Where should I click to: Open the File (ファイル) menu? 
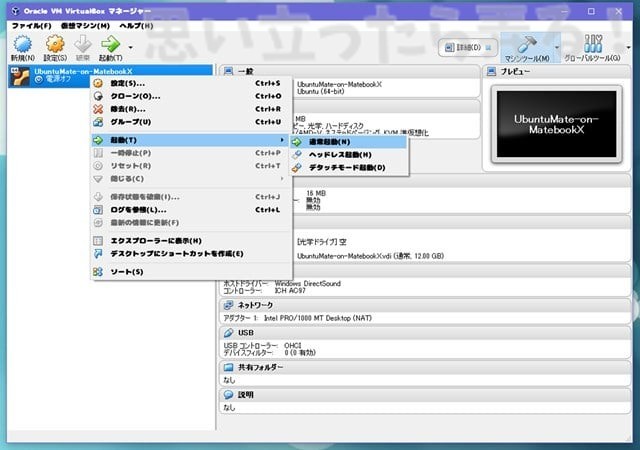click(x=31, y=26)
